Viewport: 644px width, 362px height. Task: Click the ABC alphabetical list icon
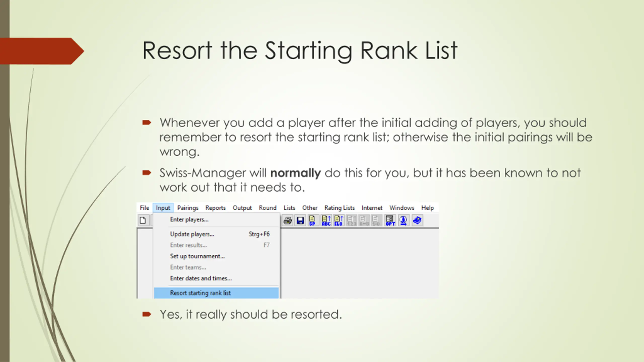(326, 220)
